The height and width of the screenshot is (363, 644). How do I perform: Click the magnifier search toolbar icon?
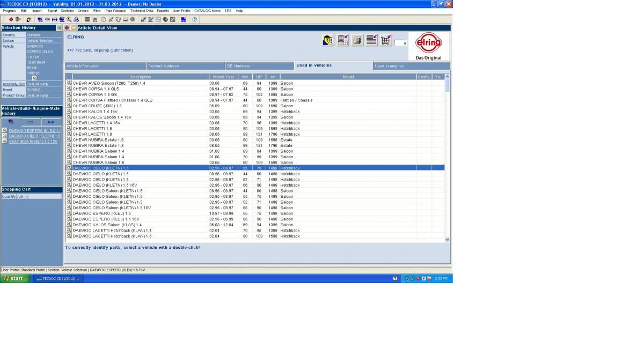[69, 19]
